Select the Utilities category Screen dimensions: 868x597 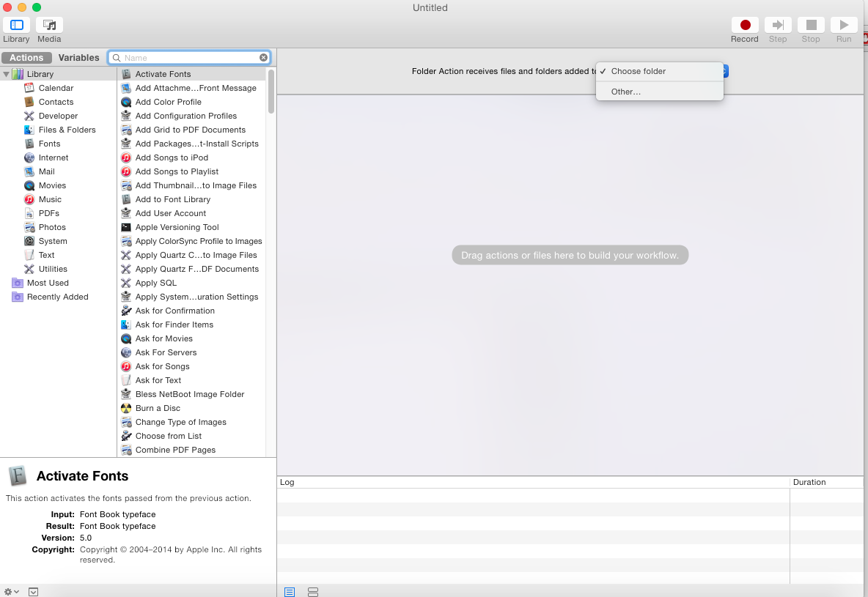(53, 269)
